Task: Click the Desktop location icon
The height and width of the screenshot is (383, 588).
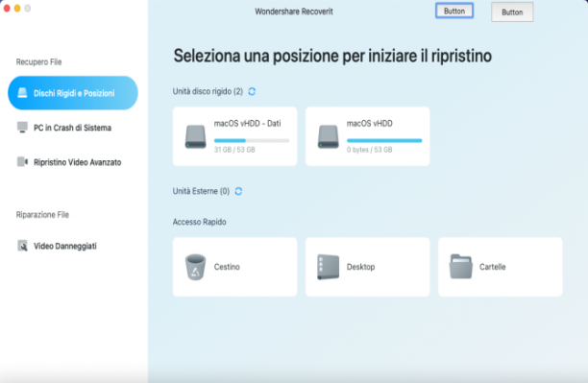Action: (x=329, y=267)
